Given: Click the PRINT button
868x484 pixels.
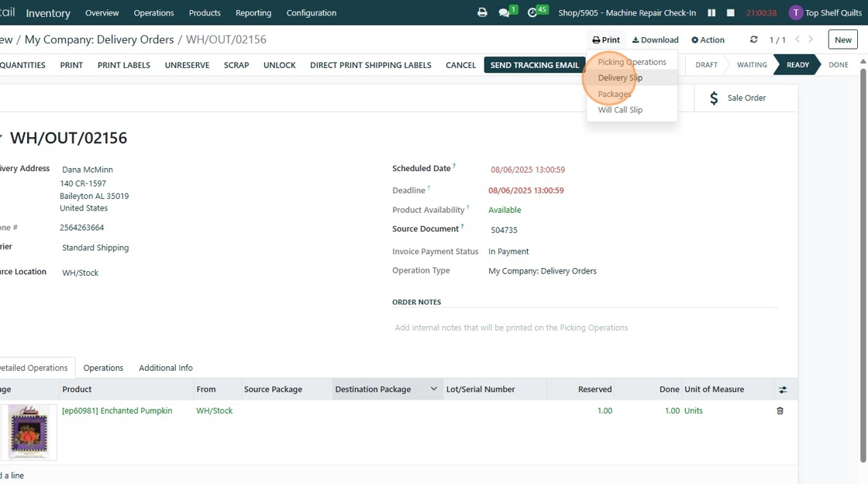Looking at the screenshot, I should click(x=71, y=65).
